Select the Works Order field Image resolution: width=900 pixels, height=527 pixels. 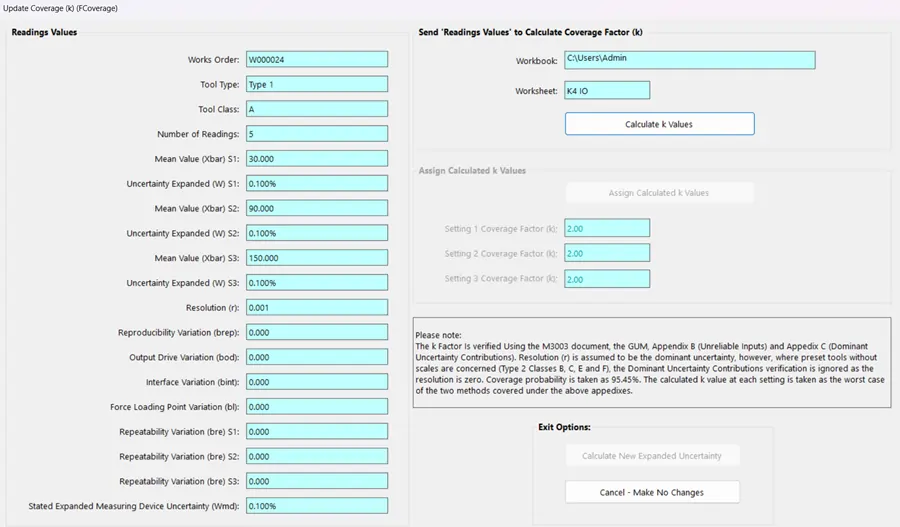pos(317,59)
